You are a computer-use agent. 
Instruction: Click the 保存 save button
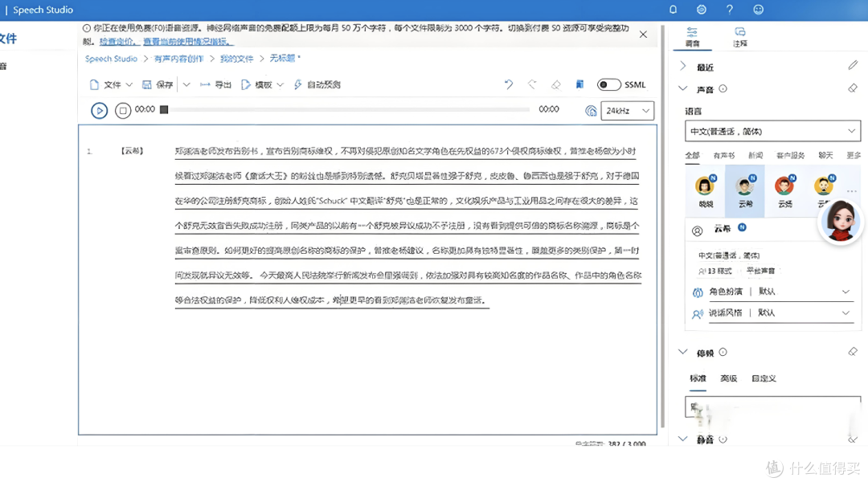pyautogui.click(x=158, y=84)
